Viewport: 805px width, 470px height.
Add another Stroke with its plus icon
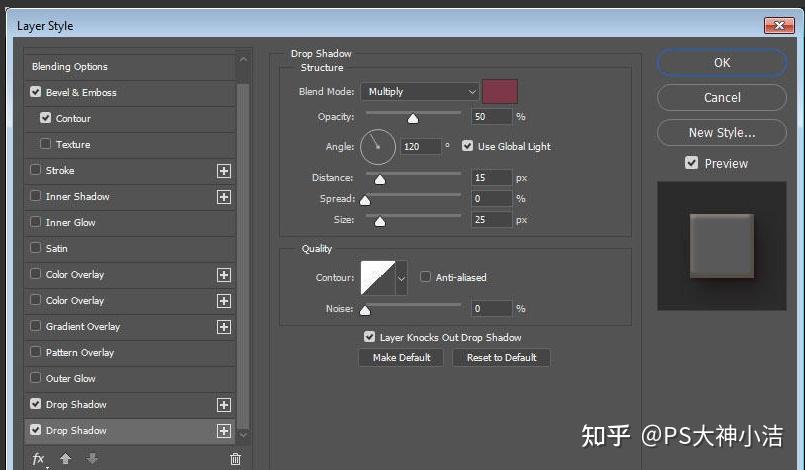pyautogui.click(x=224, y=171)
